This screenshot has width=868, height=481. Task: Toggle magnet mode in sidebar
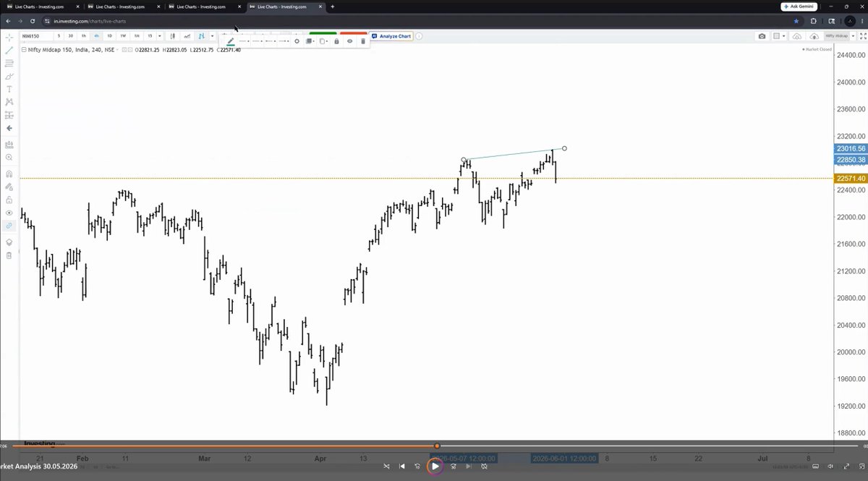click(9, 174)
